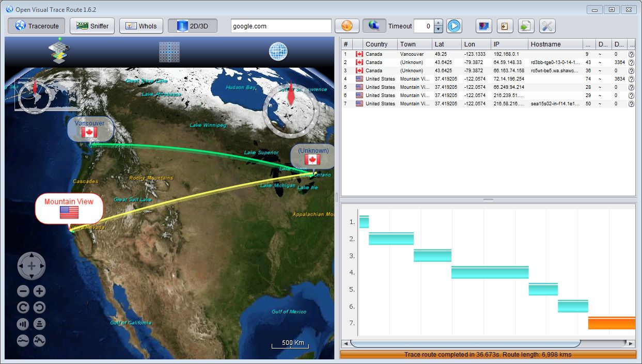Click the rotate clockwise map control
Image resolution: width=642 pixels, height=364 pixels.
click(23, 307)
